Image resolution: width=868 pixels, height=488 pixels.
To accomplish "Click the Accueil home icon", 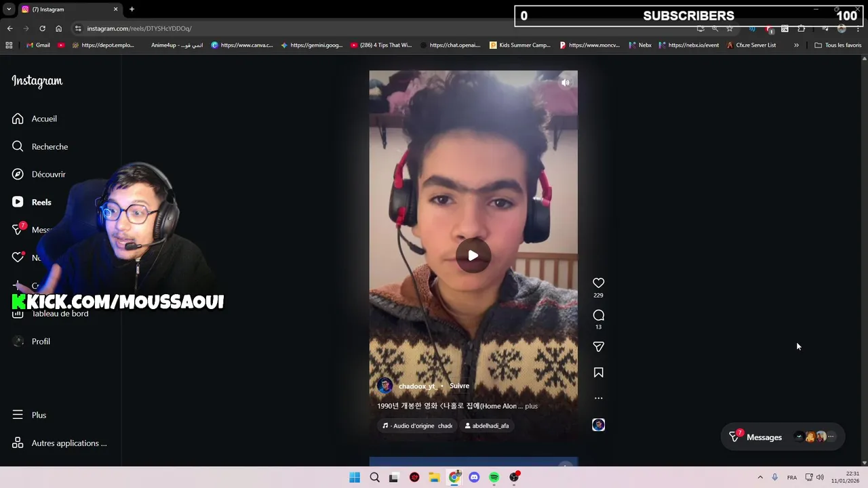I will (18, 119).
